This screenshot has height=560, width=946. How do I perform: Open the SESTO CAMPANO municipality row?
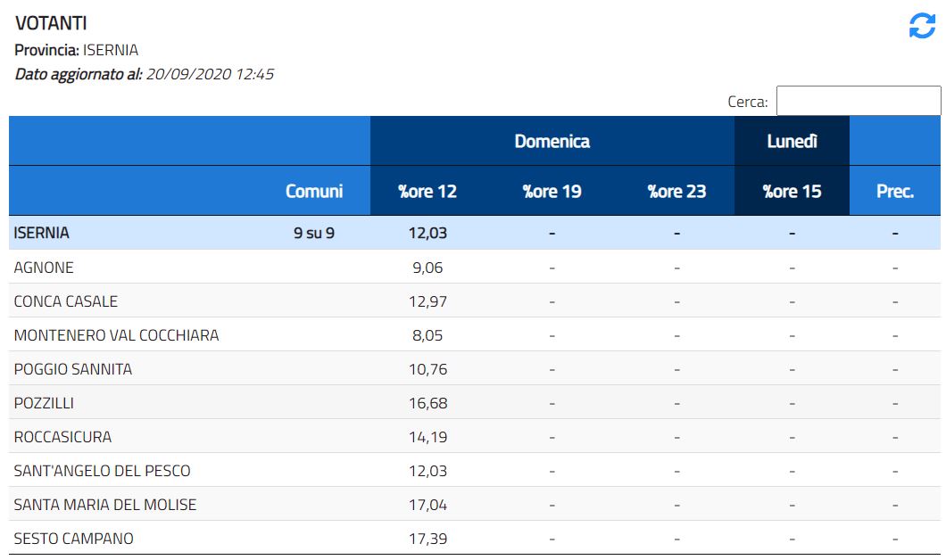click(x=475, y=538)
